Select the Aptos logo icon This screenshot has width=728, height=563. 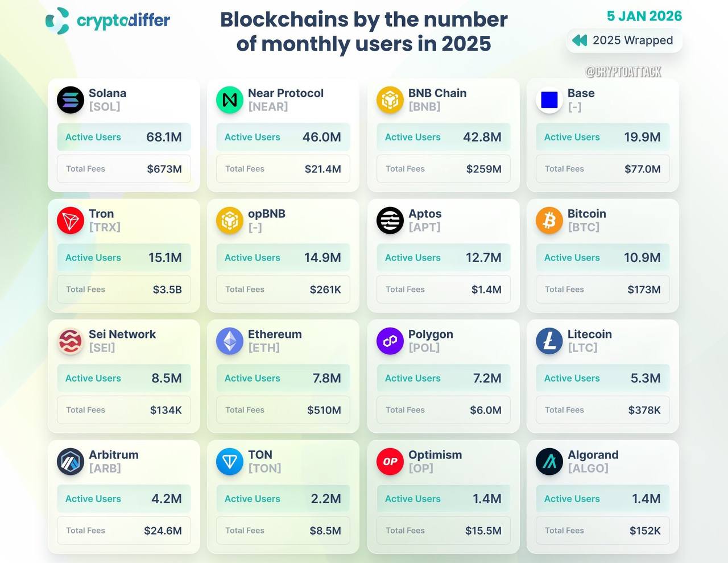[390, 221]
